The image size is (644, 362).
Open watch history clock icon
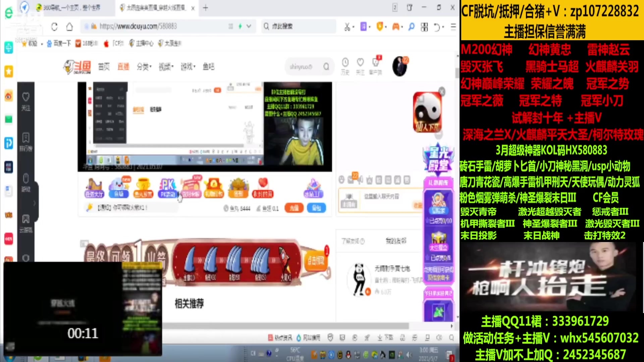click(x=345, y=62)
